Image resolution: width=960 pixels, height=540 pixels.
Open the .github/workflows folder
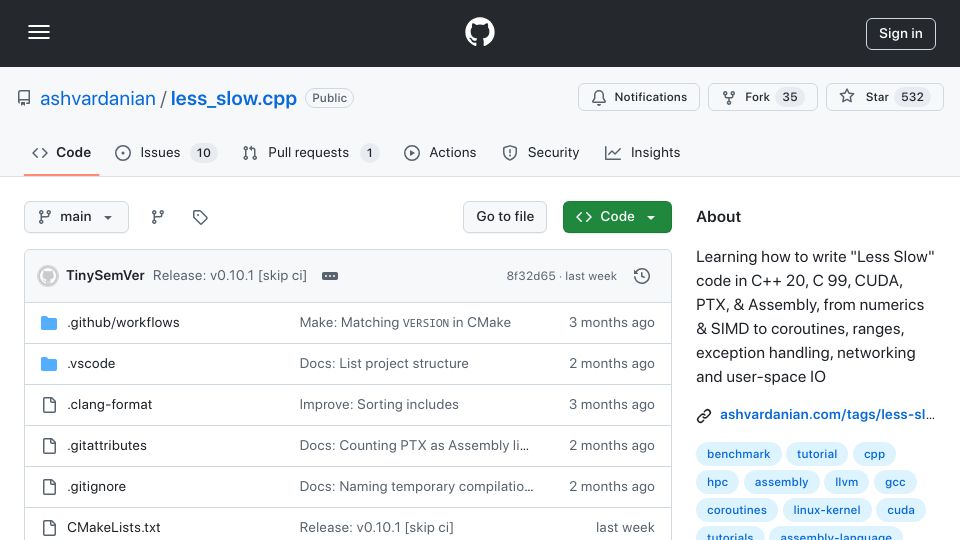123,323
